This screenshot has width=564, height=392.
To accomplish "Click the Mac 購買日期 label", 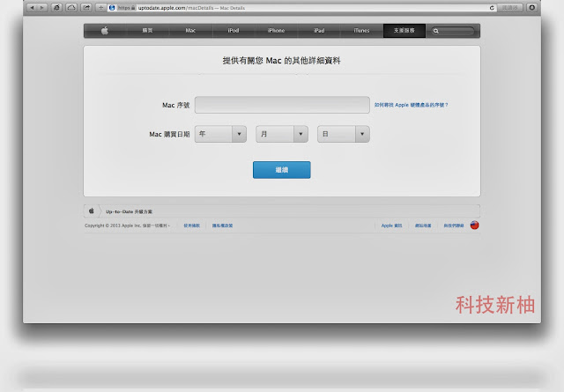I will [x=169, y=134].
